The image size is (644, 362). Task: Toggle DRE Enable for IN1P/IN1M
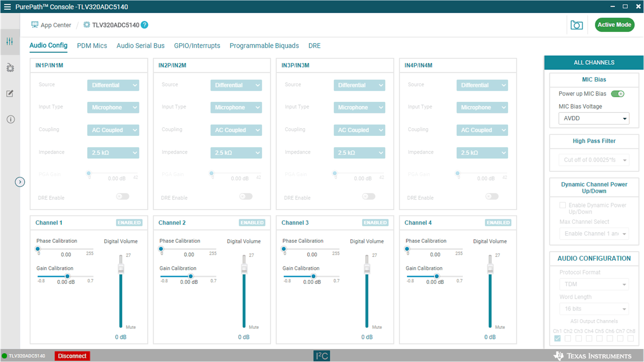tap(123, 197)
